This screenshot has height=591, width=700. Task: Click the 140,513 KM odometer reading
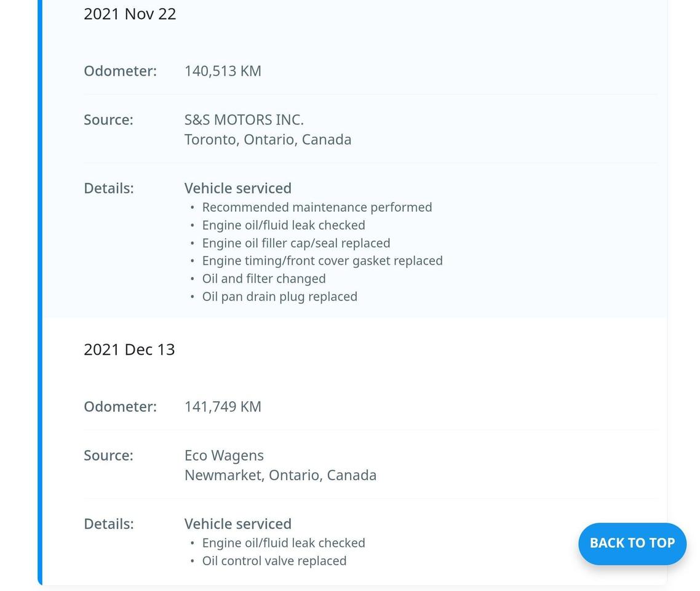click(223, 71)
